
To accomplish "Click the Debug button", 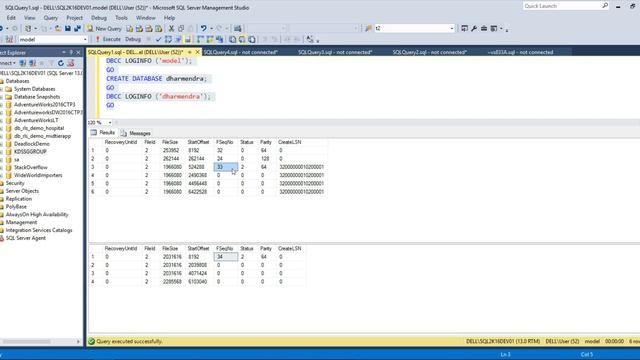I will (133, 40).
